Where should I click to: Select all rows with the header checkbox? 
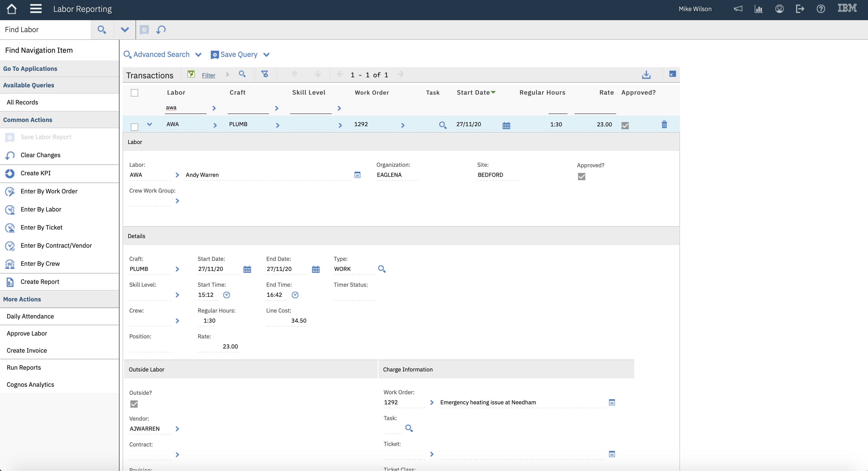[134, 92]
